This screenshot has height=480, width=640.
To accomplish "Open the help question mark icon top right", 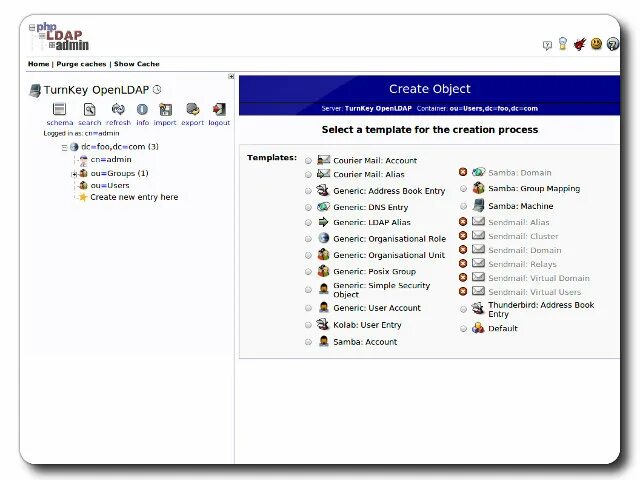I will point(612,44).
